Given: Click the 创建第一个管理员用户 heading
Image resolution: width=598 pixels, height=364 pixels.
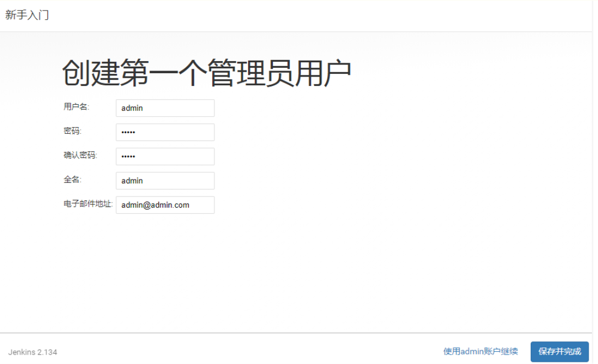Looking at the screenshot, I should (x=206, y=73).
